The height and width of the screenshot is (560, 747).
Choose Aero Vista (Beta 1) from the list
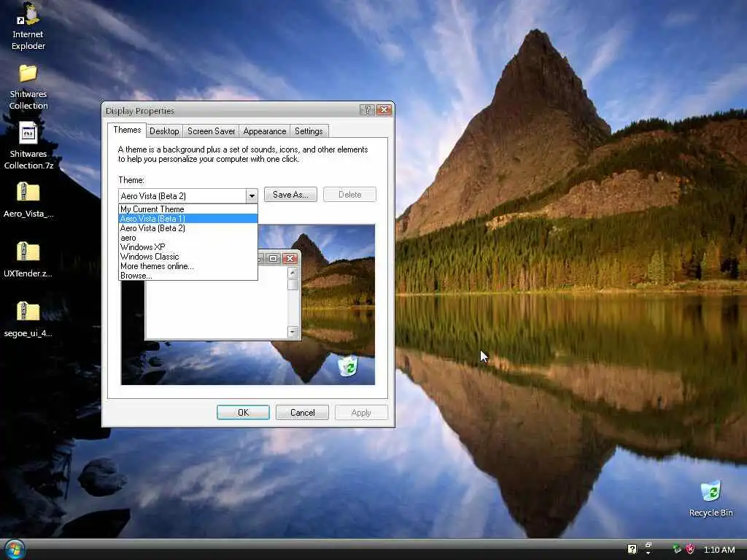click(187, 219)
